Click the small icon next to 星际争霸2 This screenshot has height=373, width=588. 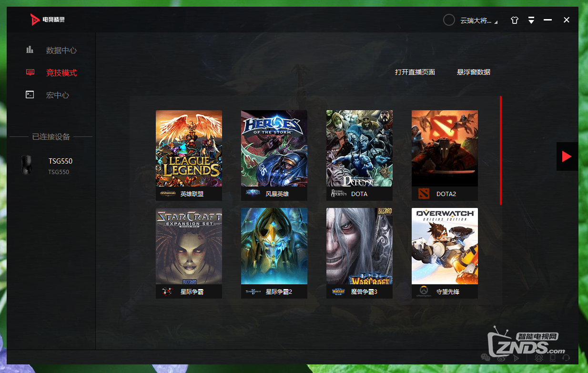click(x=253, y=291)
